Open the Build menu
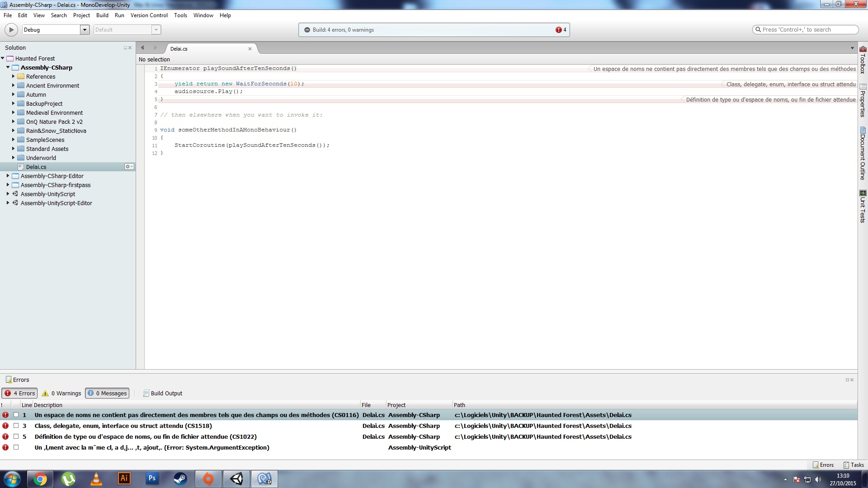The width and height of the screenshot is (868, 488). [102, 15]
